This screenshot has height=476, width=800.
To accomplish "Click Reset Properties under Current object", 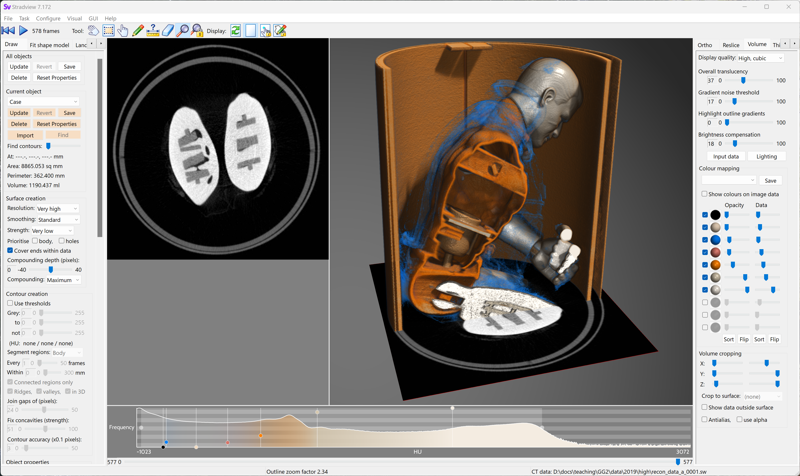I will (57, 124).
